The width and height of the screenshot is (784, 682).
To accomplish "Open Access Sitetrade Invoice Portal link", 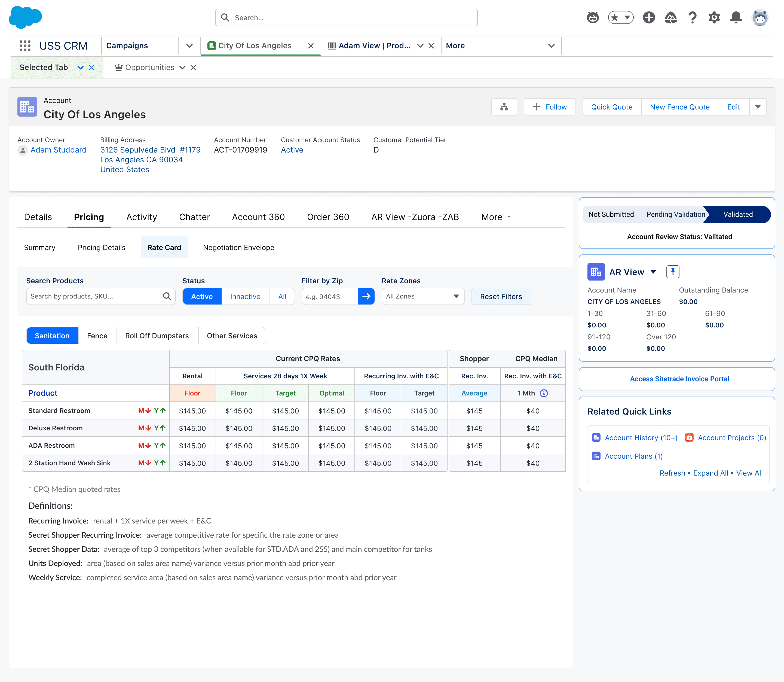I will click(x=679, y=379).
